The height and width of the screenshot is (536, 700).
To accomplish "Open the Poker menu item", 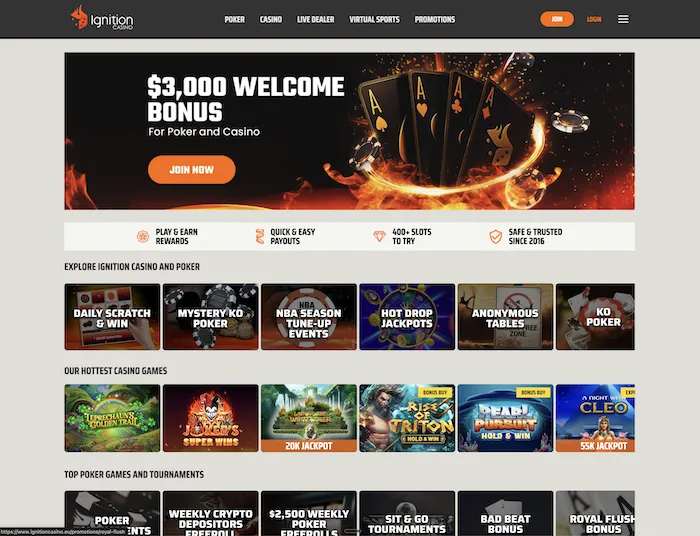I will coord(234,19).
